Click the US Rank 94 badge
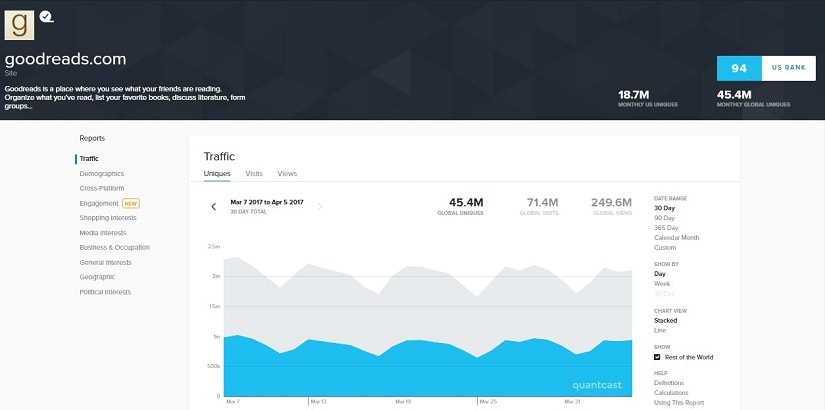The width and height of the screenshot is (825, 410). [766, 68]
